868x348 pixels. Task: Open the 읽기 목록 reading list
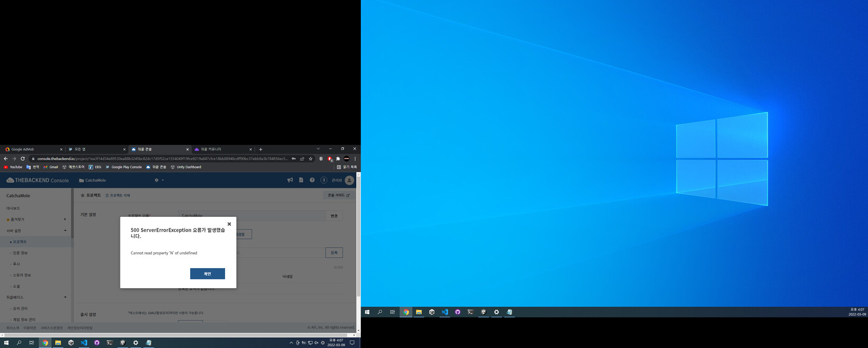[347, 167]
